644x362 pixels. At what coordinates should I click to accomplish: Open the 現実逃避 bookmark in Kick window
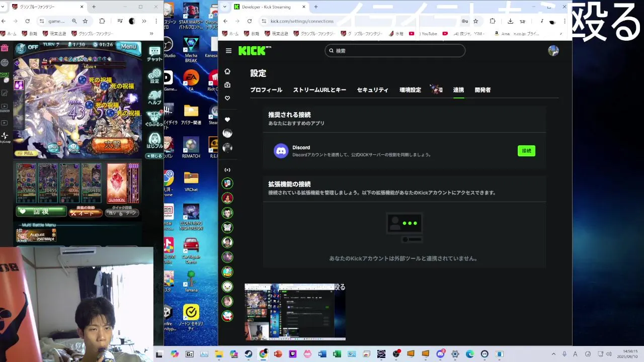(x=277, y=34)
